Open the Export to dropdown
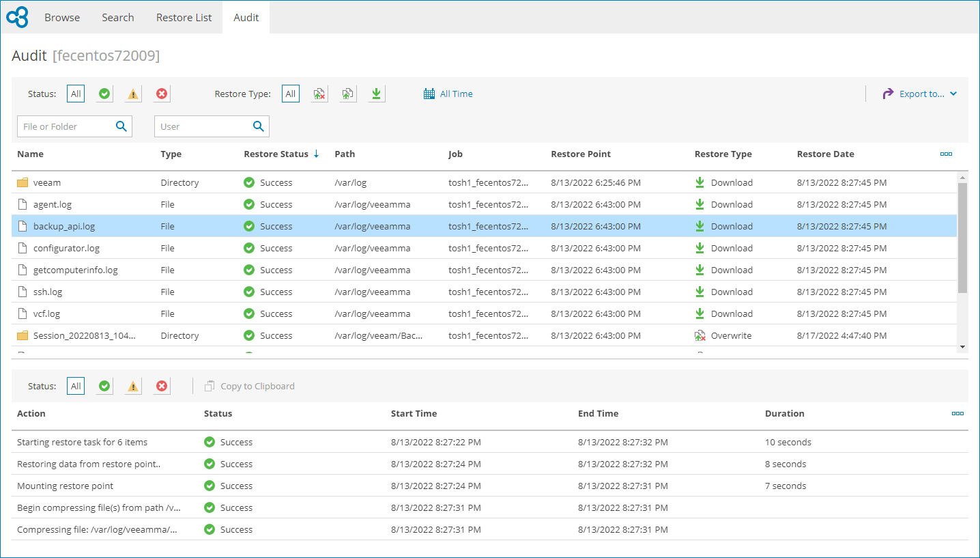 [x=920, y=94]
